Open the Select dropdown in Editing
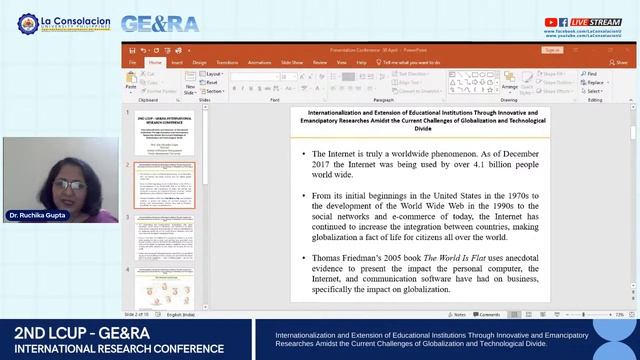The width and height of the screenshot is (640, 360). [592, 91]
